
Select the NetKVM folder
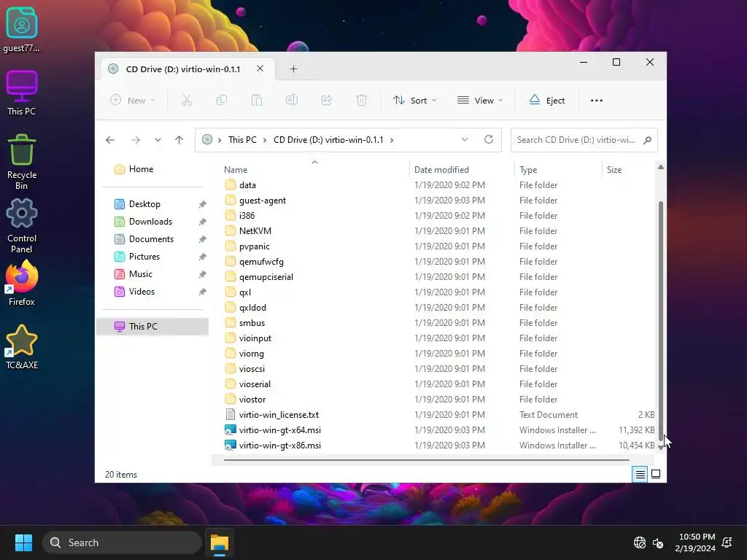coord(255,231)
